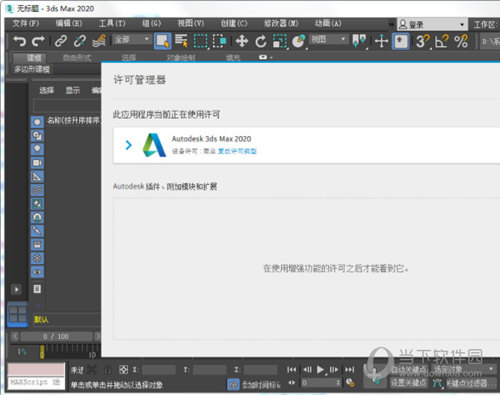Screen dimensions: 500x395
Task: Open the 视图 reference coordinate dropdown
Action: click(328, 39)
